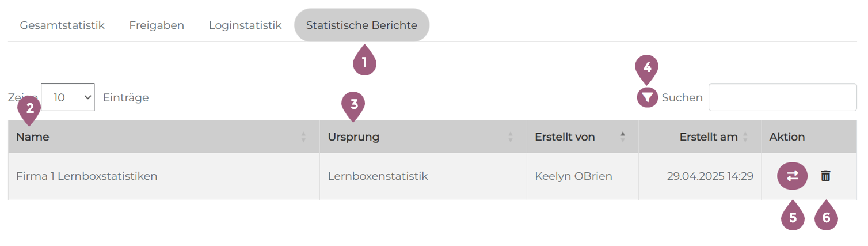Toggle the sort arrows for Erstellt von
Screen dimensions: 868x246
tap(622, 137)
